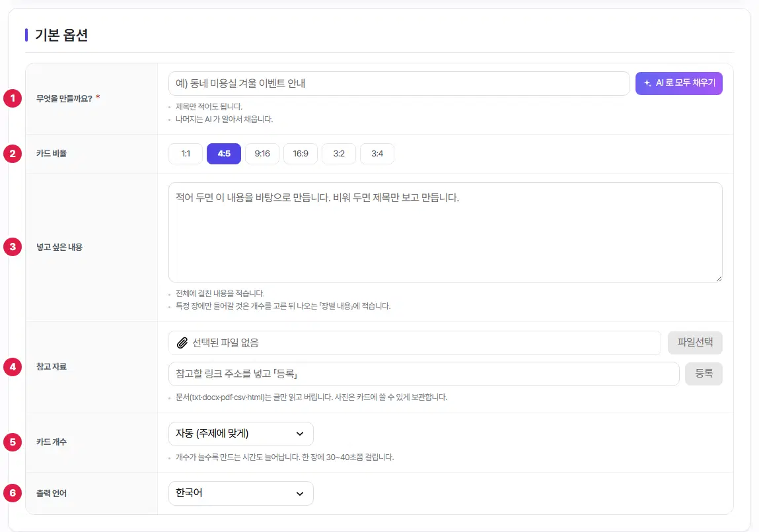This screenshot has width=759, height=532.
Task: Choose the 16:9 card ratio
Action: 300,154
